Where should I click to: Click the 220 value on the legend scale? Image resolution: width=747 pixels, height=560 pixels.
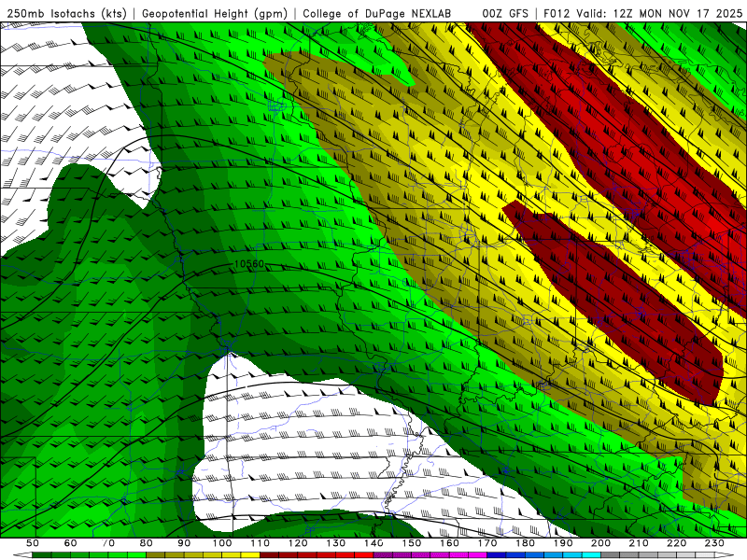coord(677,543)
